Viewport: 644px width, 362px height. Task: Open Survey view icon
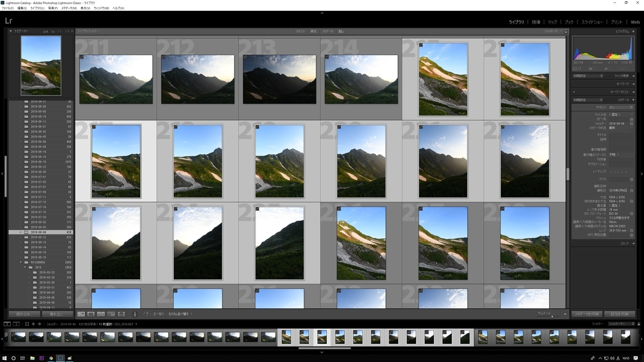[x=111, y=314]
